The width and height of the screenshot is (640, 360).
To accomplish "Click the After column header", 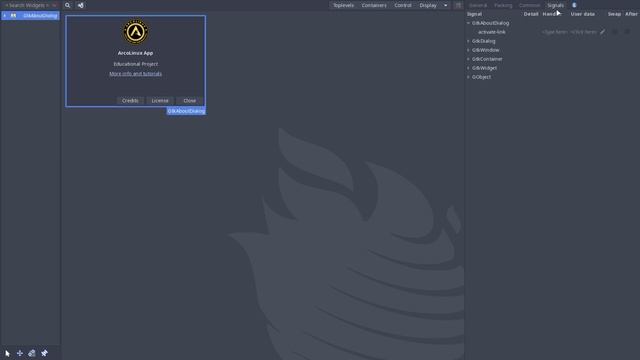I will (x=631, y=14).
